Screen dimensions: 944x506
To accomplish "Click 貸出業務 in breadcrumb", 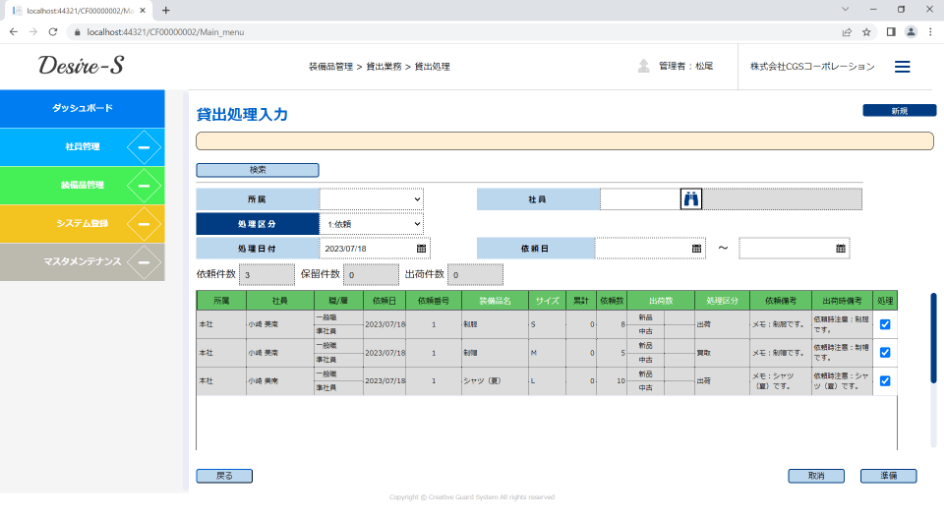I will 384,67.
